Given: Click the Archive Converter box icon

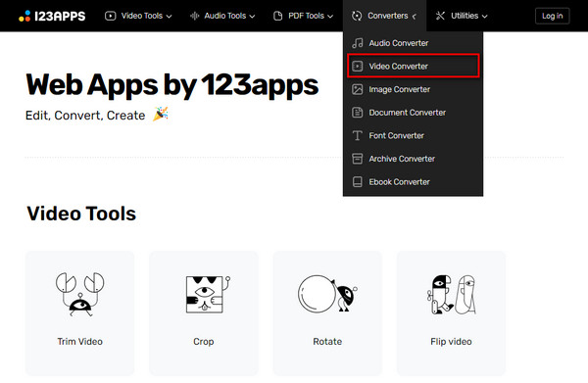Looking at the screenshot, I should 358,159.
